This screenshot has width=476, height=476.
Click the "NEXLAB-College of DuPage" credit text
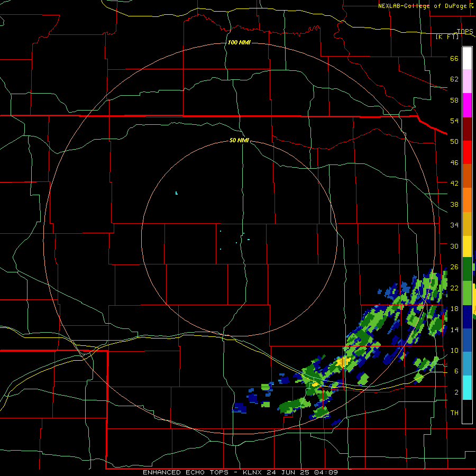click(422, 6)
